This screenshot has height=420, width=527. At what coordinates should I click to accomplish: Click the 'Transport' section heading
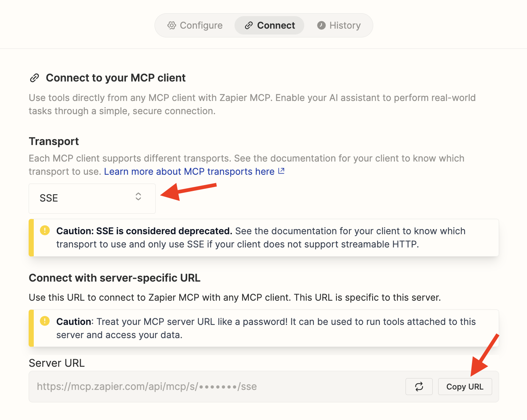pyautogui.click(x=54, y=141)
